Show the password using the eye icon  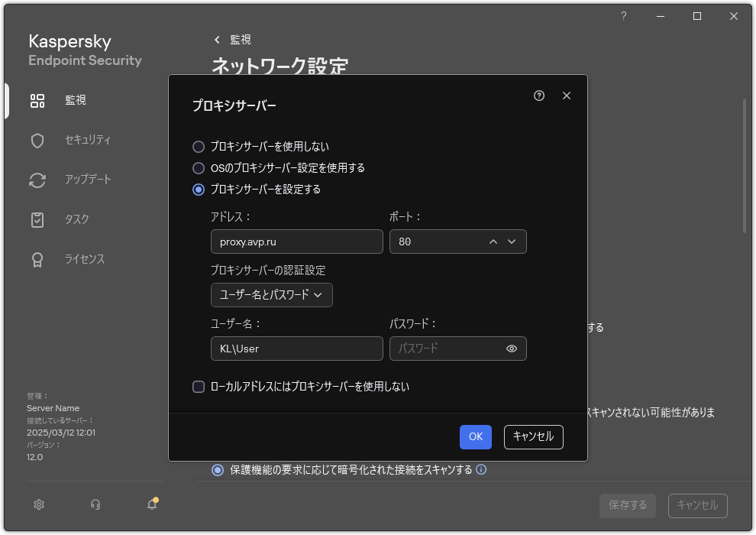click(513, 349)
